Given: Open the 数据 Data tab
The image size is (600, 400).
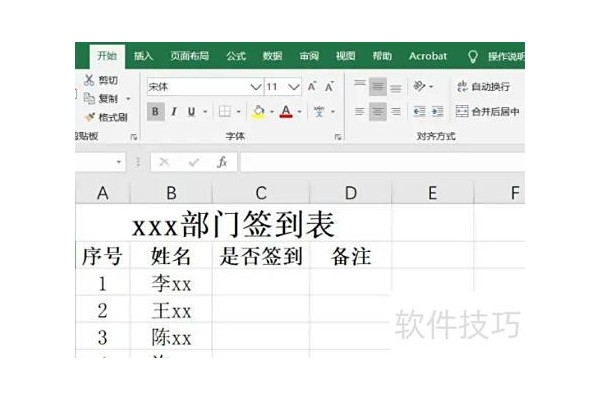Looking at the screenshot, I should pos(272,56).
